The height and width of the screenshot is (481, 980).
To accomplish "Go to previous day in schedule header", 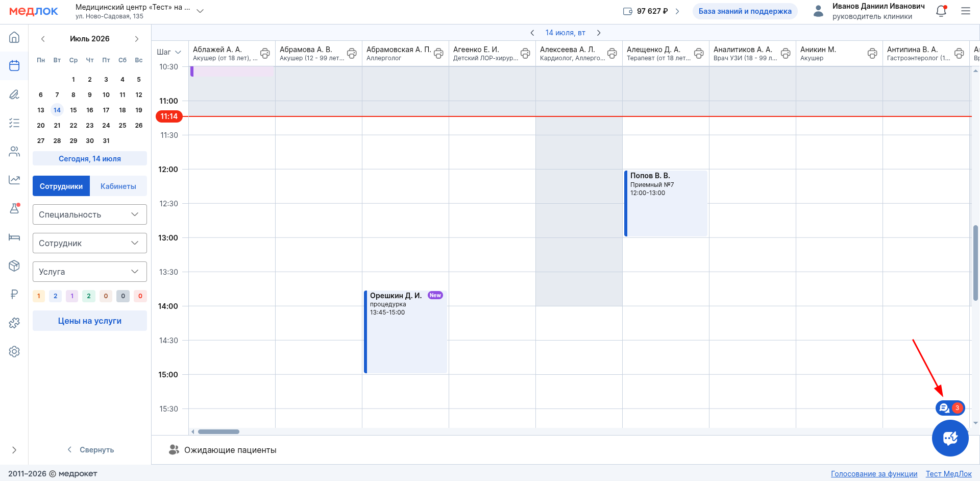I will tap(532, 33).
